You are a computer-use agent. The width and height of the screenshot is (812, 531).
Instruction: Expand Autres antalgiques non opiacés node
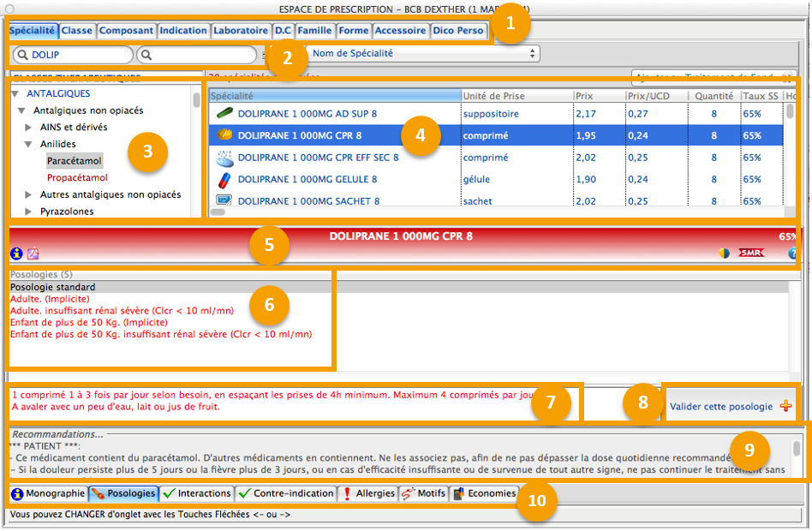[x=30, y=195]
